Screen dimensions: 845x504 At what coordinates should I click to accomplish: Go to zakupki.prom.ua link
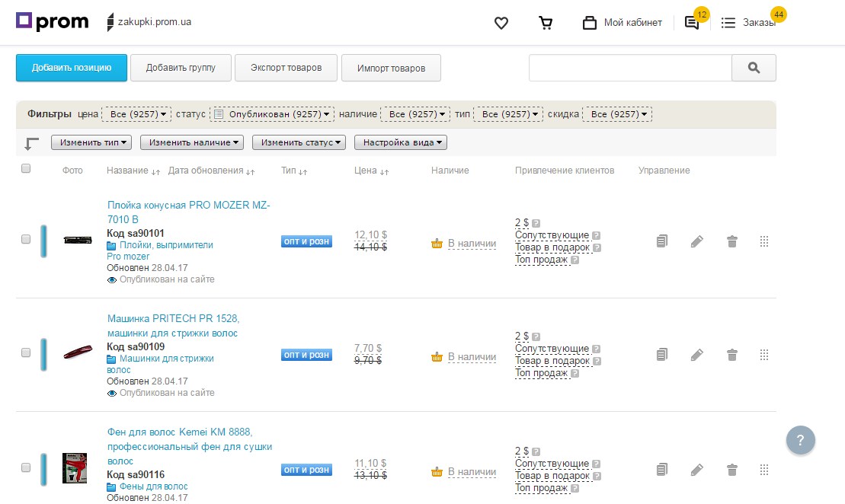tap(149, 22)
